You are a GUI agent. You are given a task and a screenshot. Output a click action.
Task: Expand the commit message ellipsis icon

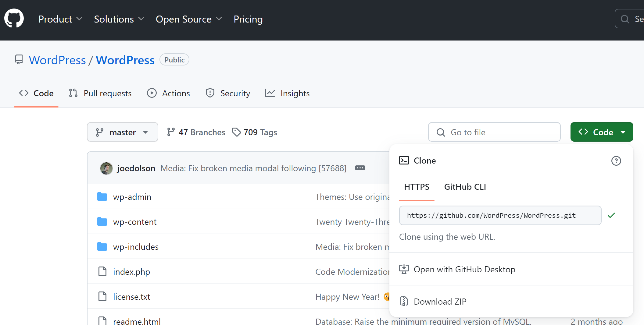click(360, 168)
